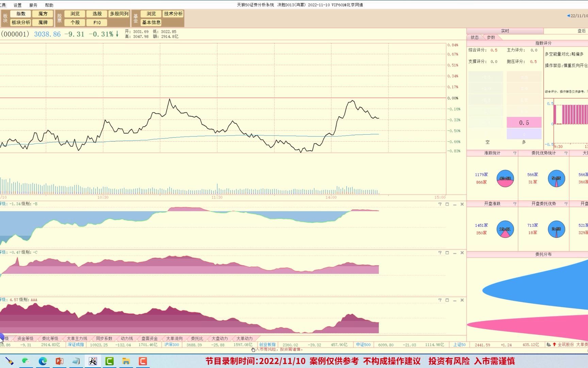
Task: Open the notepad app in taskbar
Action: pyautogui.click(x=76, y=361)
